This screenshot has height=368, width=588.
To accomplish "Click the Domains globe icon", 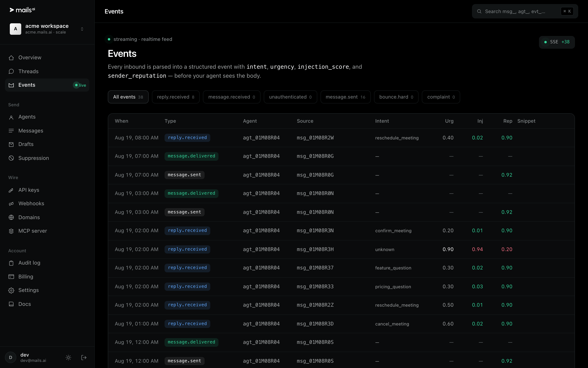I will 11,217.
